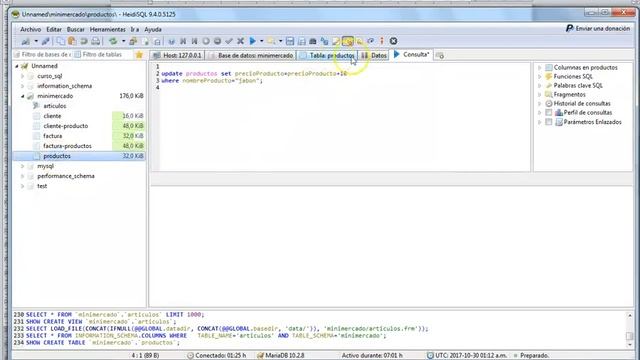Click the red exclamation info icon
The image size is (640, 360).
(382, 41)
